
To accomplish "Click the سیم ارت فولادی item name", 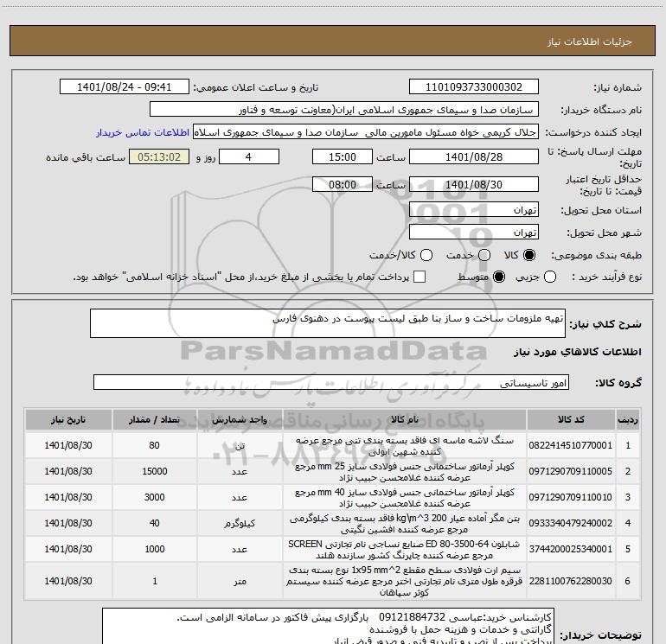I will [405, 581].
